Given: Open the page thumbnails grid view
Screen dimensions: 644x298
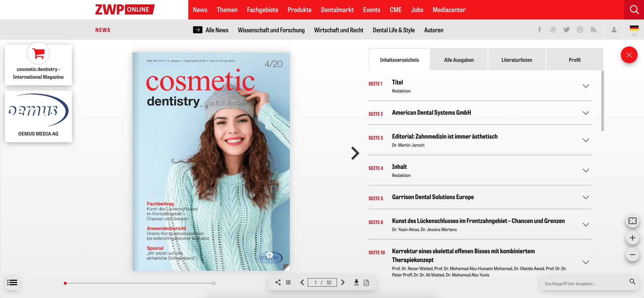Looking at the screenshot, I should coord(288,283).
